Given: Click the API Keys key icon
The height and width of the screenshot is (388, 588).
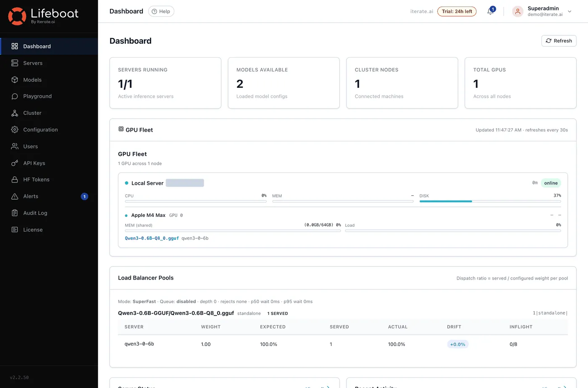Looking at the screenshot, I should point(15,163).
